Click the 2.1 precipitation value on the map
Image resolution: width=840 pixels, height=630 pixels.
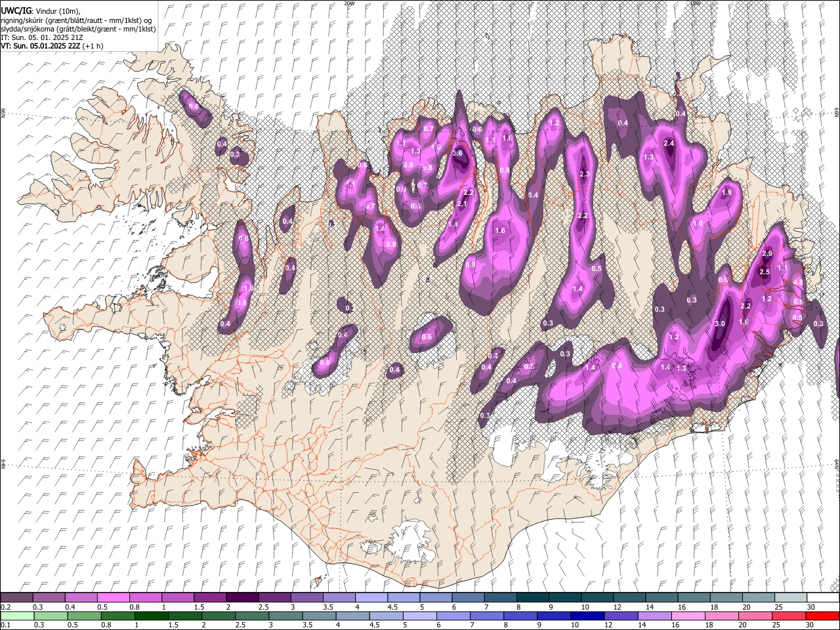[x=461, y=203]
